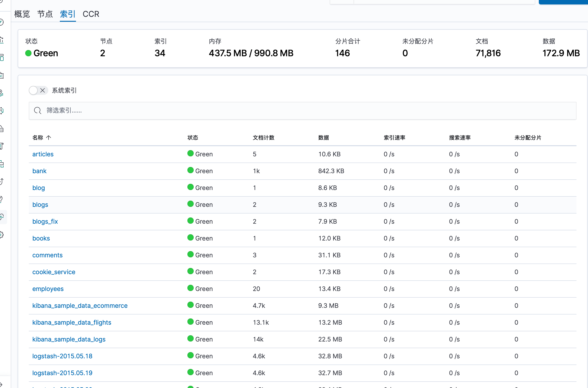588x388 pixels.
Task: Open Management gear icon in sidebar
Action: tap(2, 235)
